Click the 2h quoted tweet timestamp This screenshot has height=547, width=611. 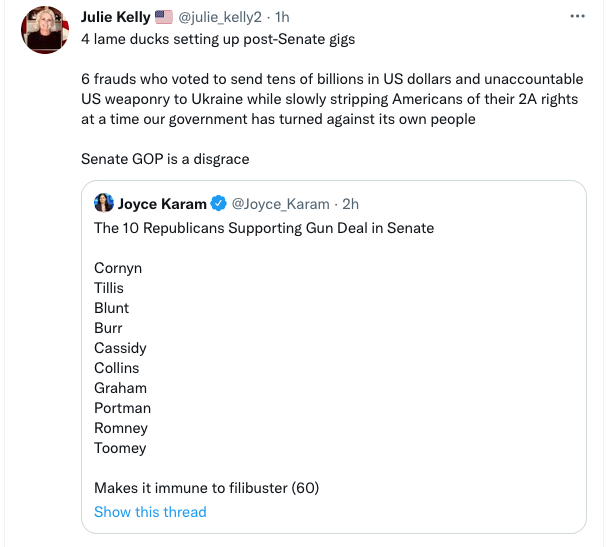click(x=350, y=204)
